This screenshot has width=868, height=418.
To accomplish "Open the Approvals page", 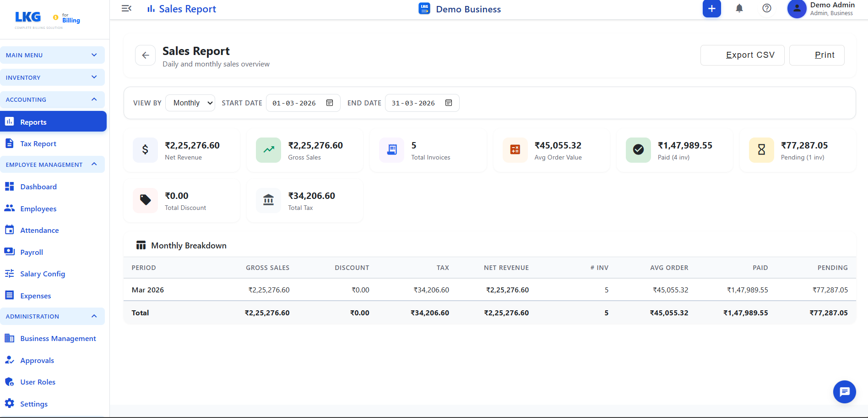I will point(53,360).
